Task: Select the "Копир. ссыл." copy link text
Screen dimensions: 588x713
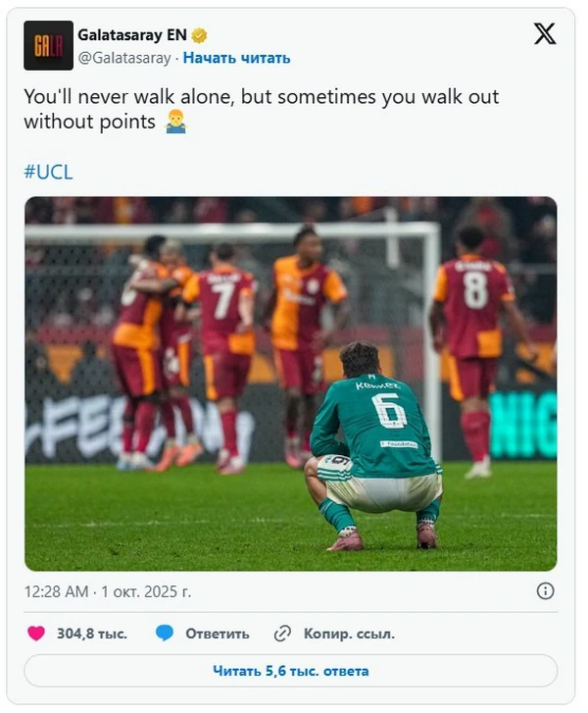Action: coord(349,634)
